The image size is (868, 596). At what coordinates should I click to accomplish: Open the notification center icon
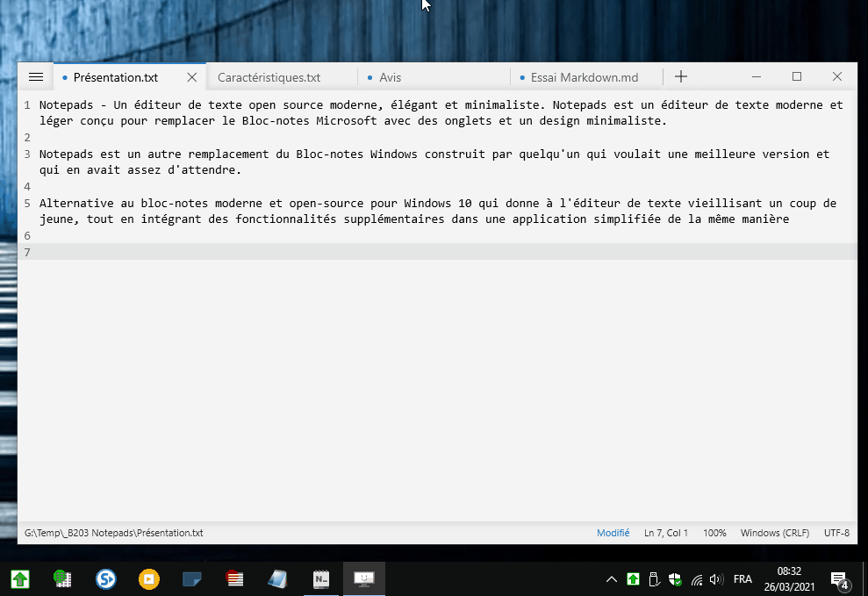tap(840, 580)
